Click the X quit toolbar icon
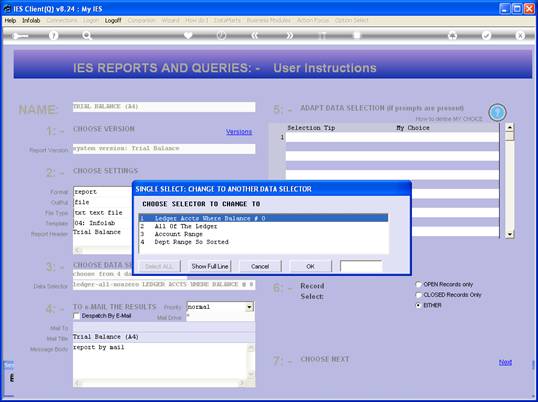 coord(520,35)
